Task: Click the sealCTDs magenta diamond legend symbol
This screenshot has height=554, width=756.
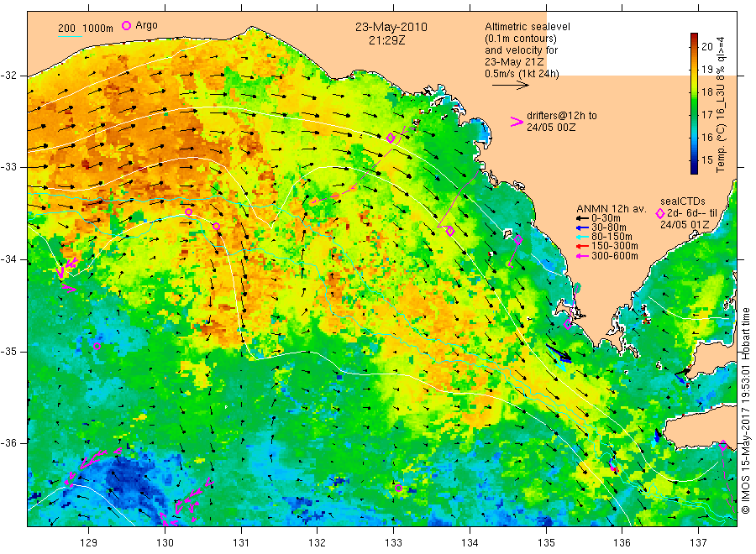Action: pos(660,213)
